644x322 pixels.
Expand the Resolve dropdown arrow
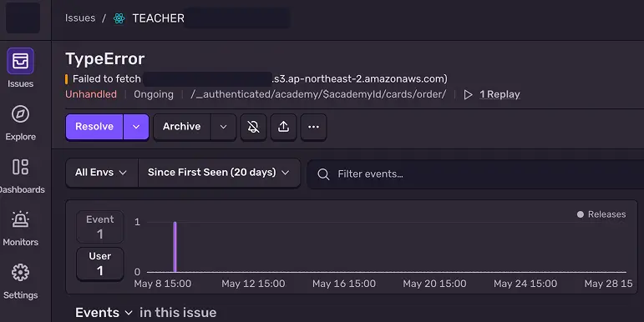click(136, 127)
